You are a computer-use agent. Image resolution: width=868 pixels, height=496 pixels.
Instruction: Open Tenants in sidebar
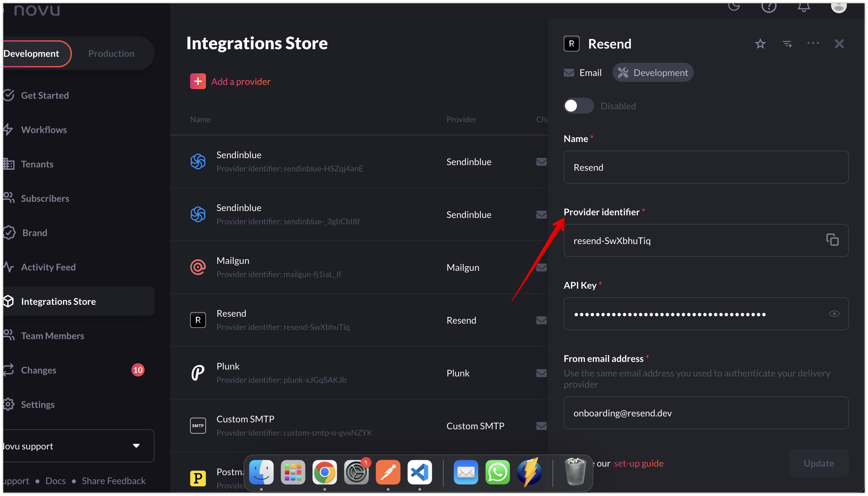[37, 164]
